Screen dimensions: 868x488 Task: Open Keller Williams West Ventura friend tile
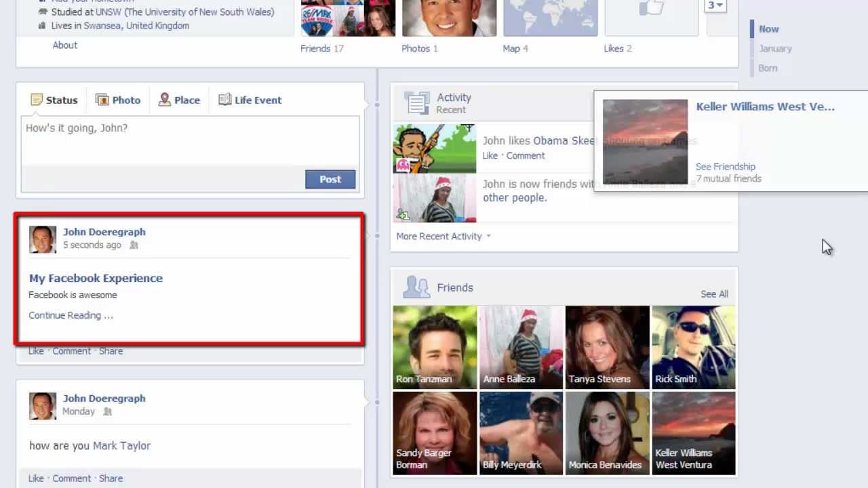693,433
